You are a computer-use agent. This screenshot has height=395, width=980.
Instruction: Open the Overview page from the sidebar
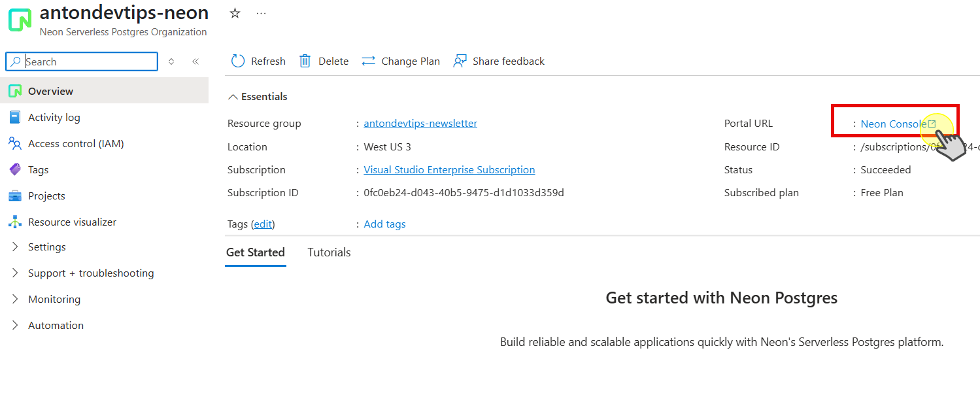pos(105,91)
